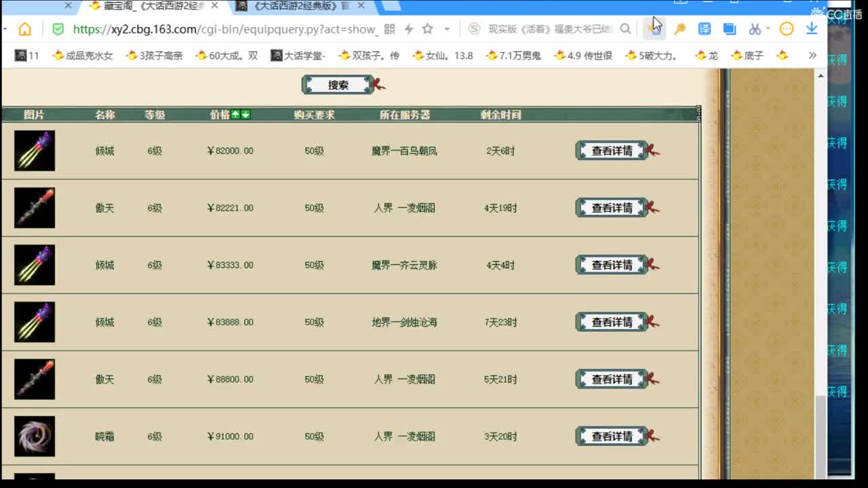The width and height of the screenshot is (868, 488).
Task: Click the descending price sort arrow
Action: pyautogui.click(x=245, y=115)
